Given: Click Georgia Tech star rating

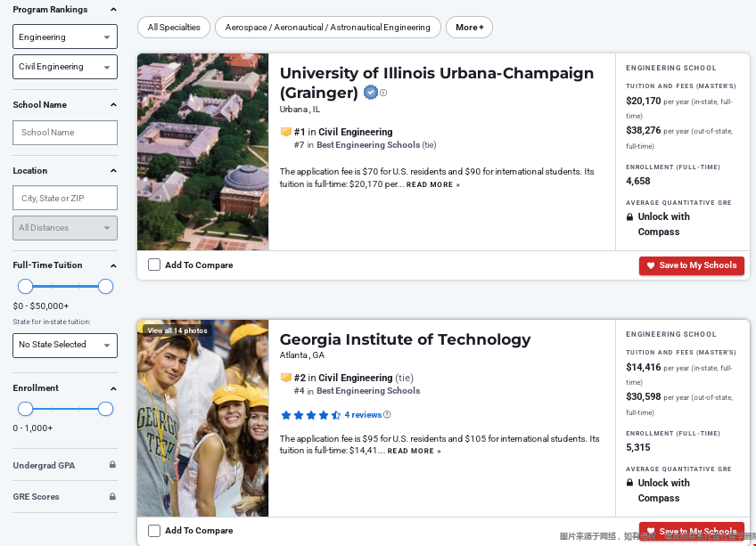Looking at the screenshot, I should coord(310,415).
